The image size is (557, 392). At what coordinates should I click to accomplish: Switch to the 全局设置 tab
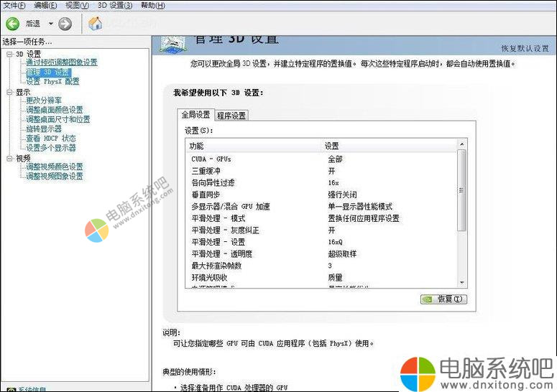click(195, 115)
